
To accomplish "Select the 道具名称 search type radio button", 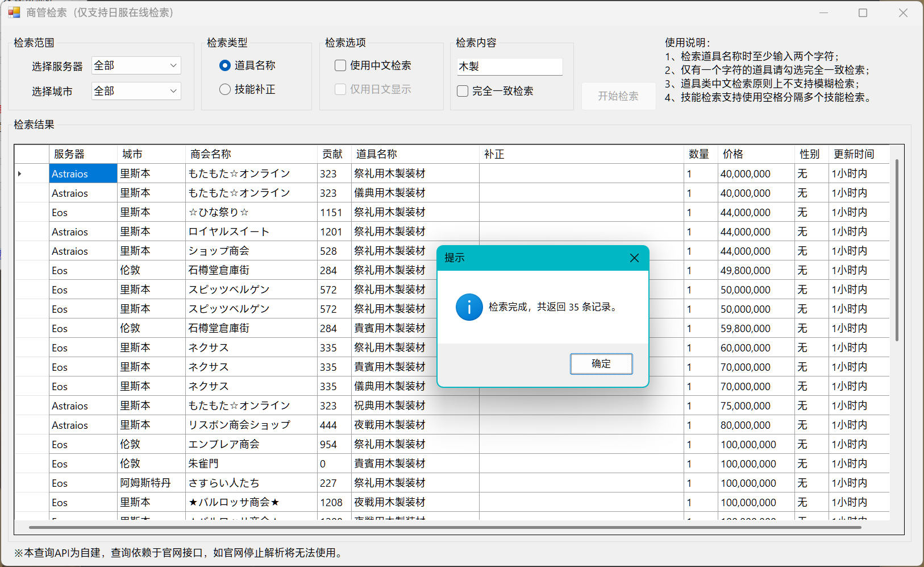I will pos(225,65).
